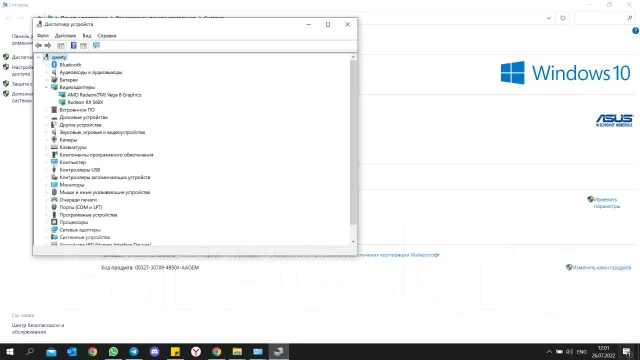Click search field in System window

click(x=604, y=18)
